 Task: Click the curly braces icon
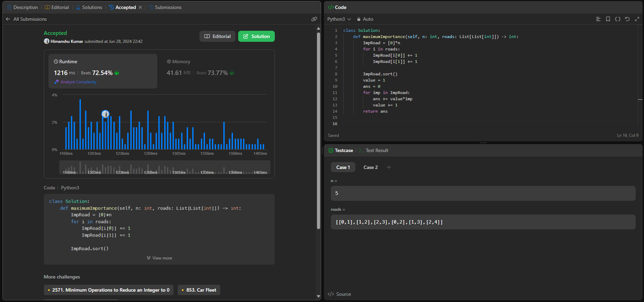click(618, 19)
